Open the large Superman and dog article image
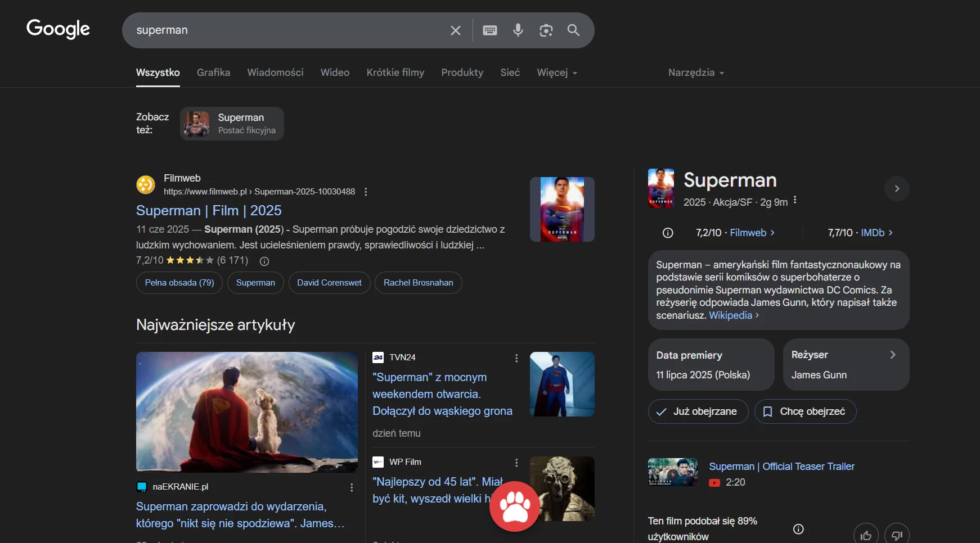Image resolution: width=980 pixels, height=543 pixels. click(247, 412)
